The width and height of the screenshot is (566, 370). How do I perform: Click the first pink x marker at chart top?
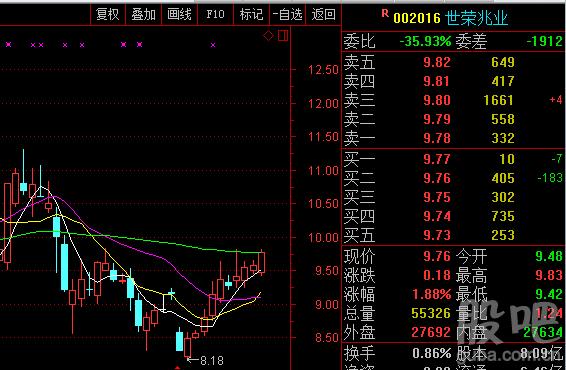8,44
